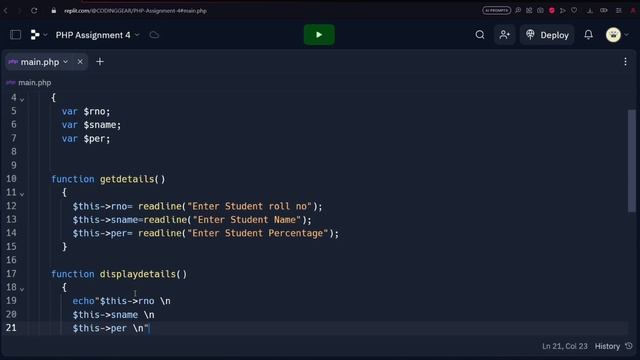640x360 pixels.
Task: Click the cloud sync status icon
Action: (154, 35)
